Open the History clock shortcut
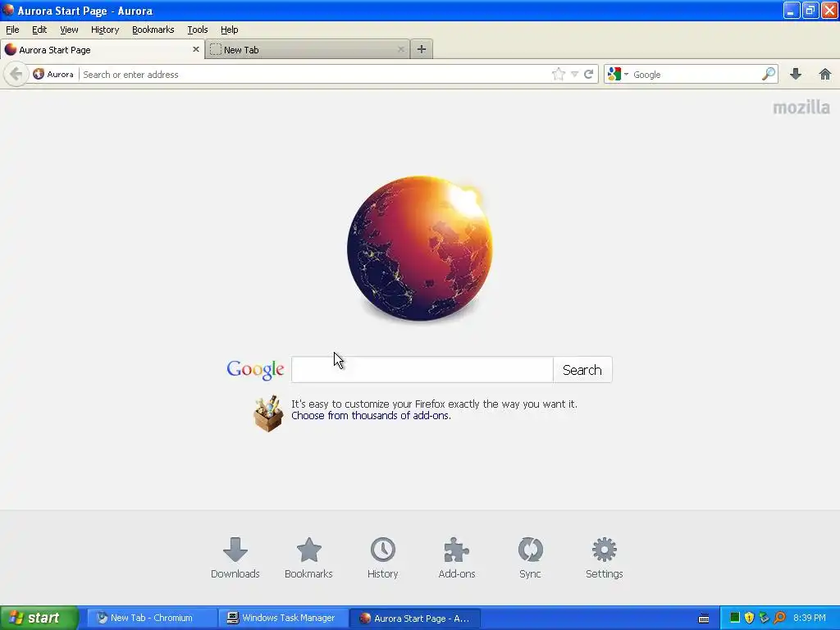Image resolution: width=840 pixels, height=630 pixels. 382,558
